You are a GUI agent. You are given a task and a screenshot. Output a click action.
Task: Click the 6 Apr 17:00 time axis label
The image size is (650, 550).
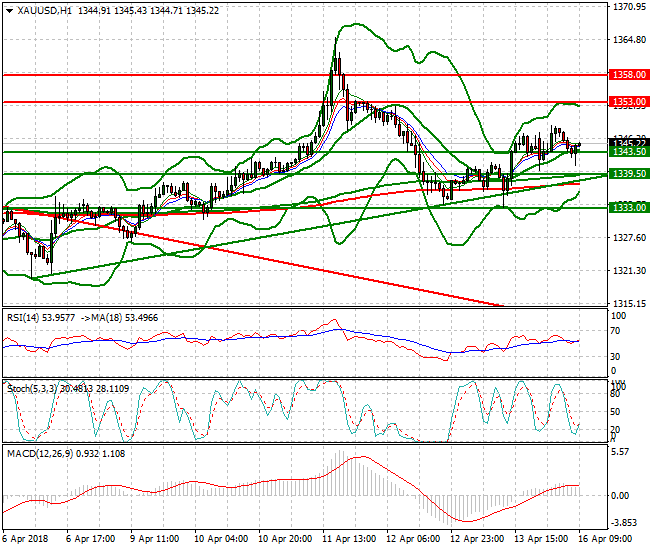[x=91, y=539]
